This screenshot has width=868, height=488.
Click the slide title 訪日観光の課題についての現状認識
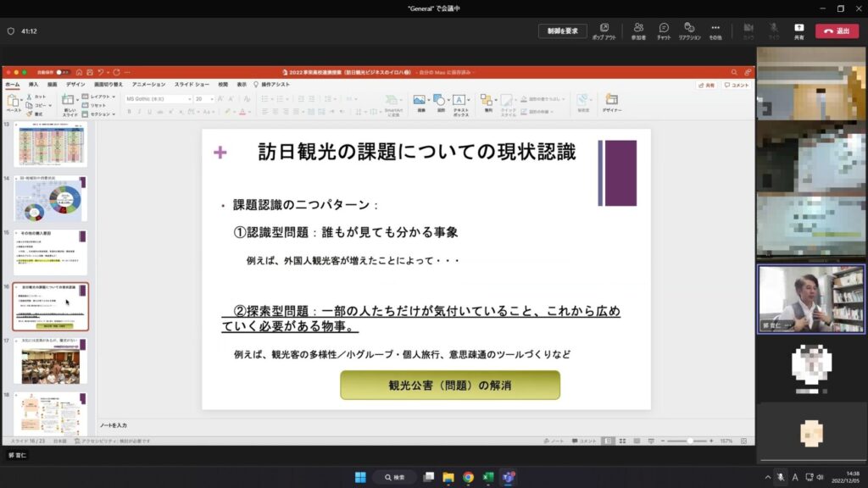tap(417, 152)
